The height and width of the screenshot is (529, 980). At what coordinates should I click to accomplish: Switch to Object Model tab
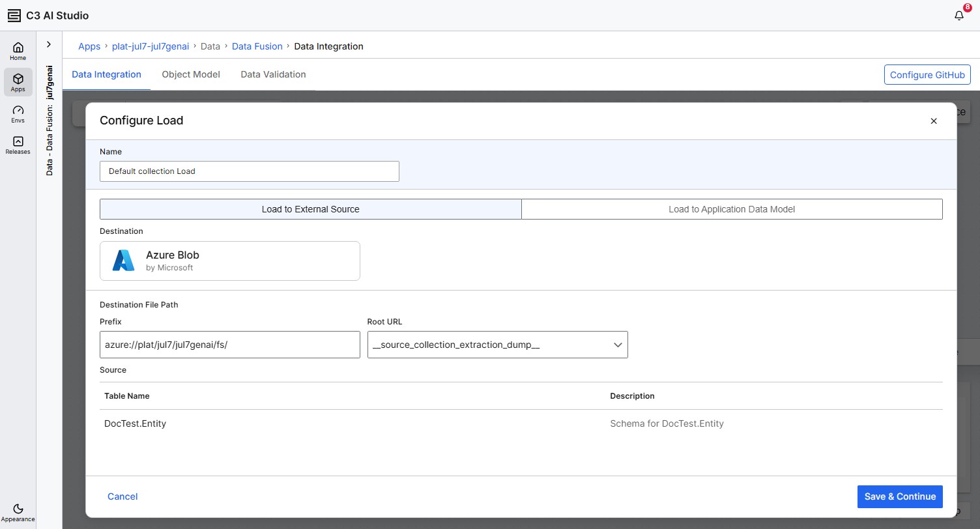point(191,74)
